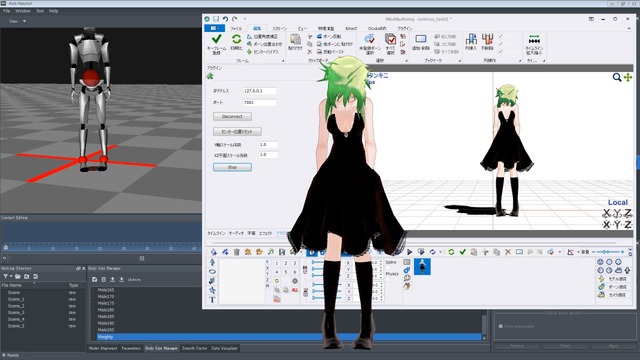
Task: Click the Y-axis scale factor field
Action: [x=268, y=144]
